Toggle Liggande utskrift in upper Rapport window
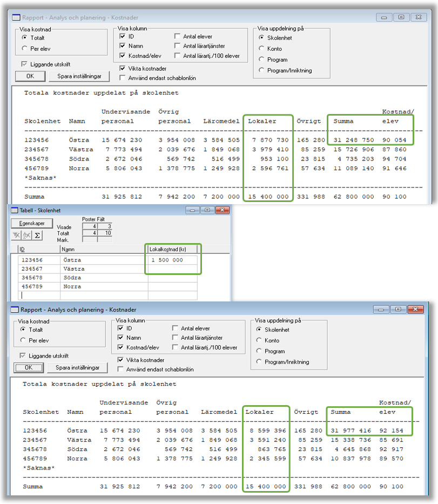 point(24,64)
